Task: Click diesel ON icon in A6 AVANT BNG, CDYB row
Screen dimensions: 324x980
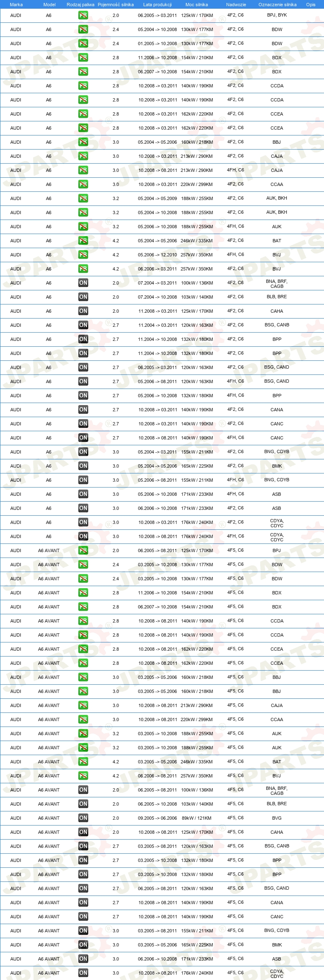Action: (83, 931)
